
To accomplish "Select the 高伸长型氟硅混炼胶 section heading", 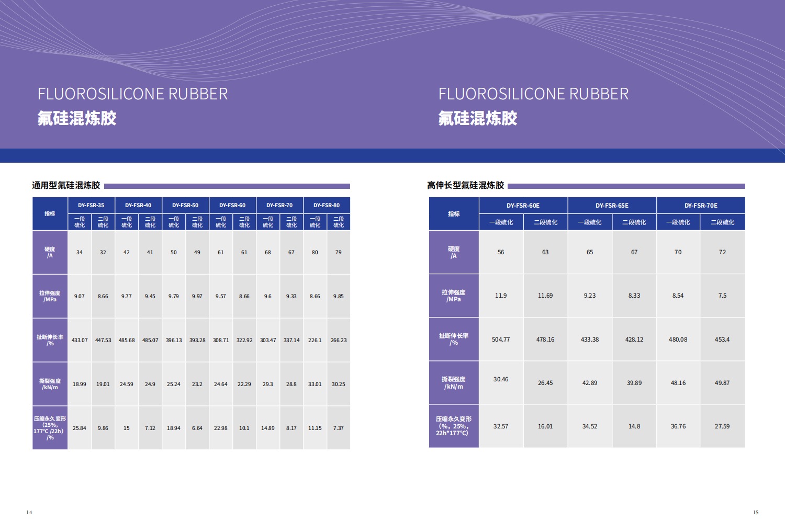I will point(465,185).
